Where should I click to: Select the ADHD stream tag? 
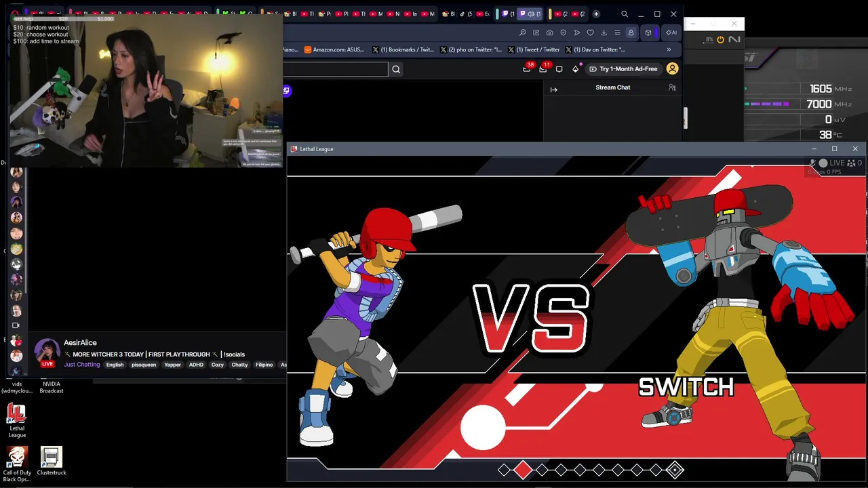196,365
